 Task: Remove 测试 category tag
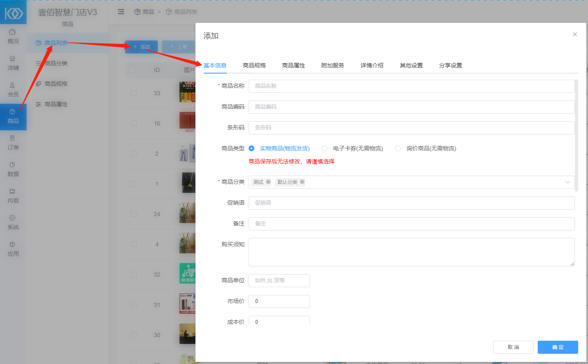click(268, 182)
